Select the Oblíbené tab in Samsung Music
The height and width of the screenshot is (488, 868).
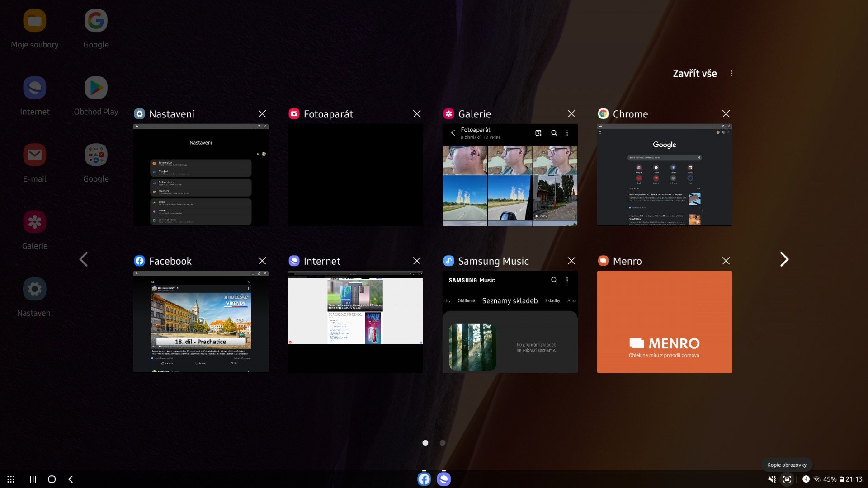(x=466, y=301)
